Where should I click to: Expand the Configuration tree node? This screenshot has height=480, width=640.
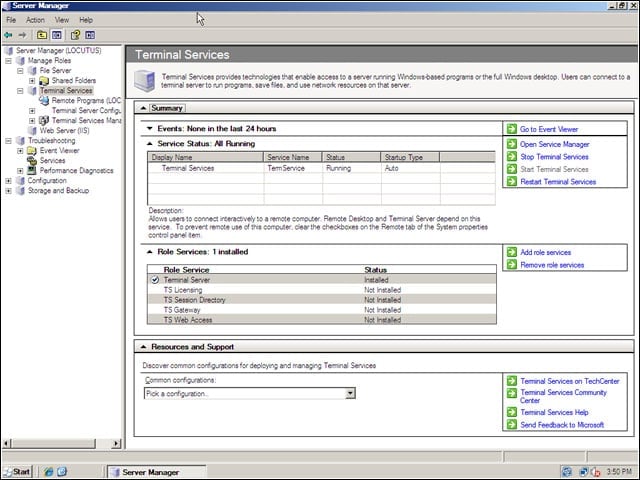[8, 180]
